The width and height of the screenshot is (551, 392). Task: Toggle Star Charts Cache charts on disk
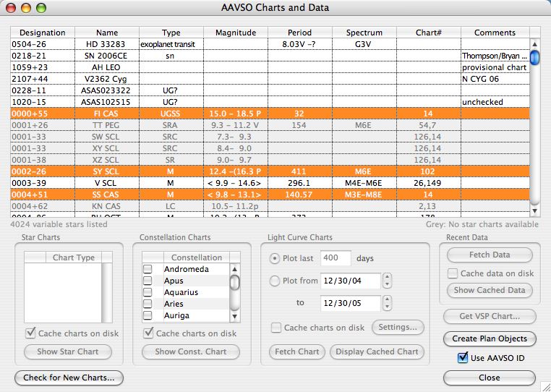[31, 333]
